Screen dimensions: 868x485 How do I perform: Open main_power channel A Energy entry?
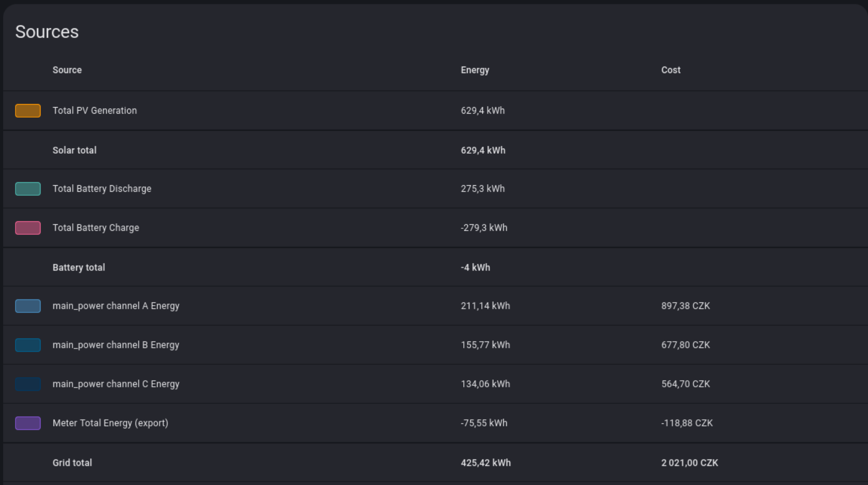(x=116, y=306)
